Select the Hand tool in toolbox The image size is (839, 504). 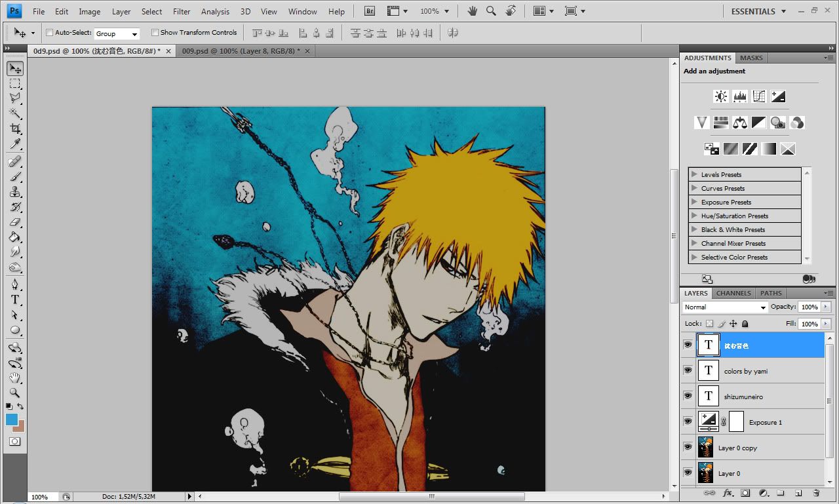[x=14, y=378]
